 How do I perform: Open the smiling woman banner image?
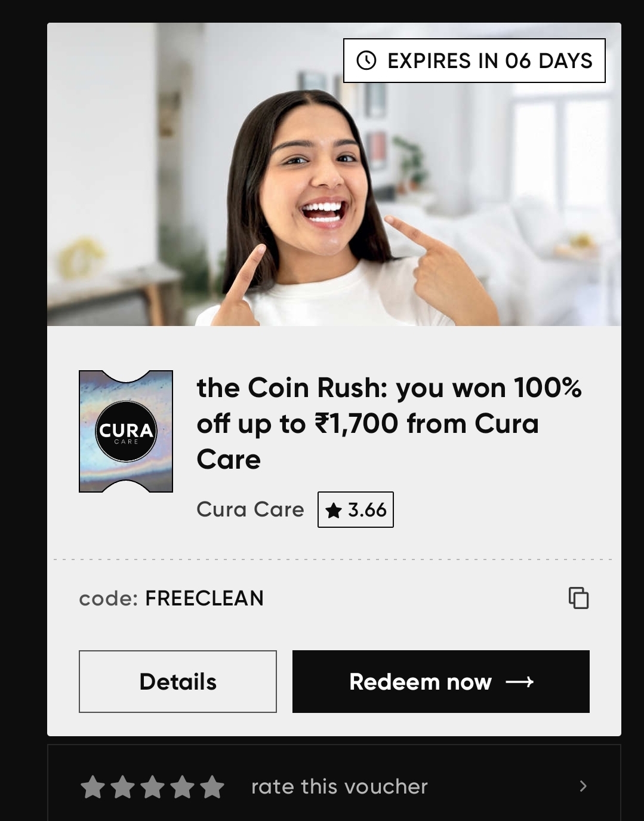(x=334, y=174)
